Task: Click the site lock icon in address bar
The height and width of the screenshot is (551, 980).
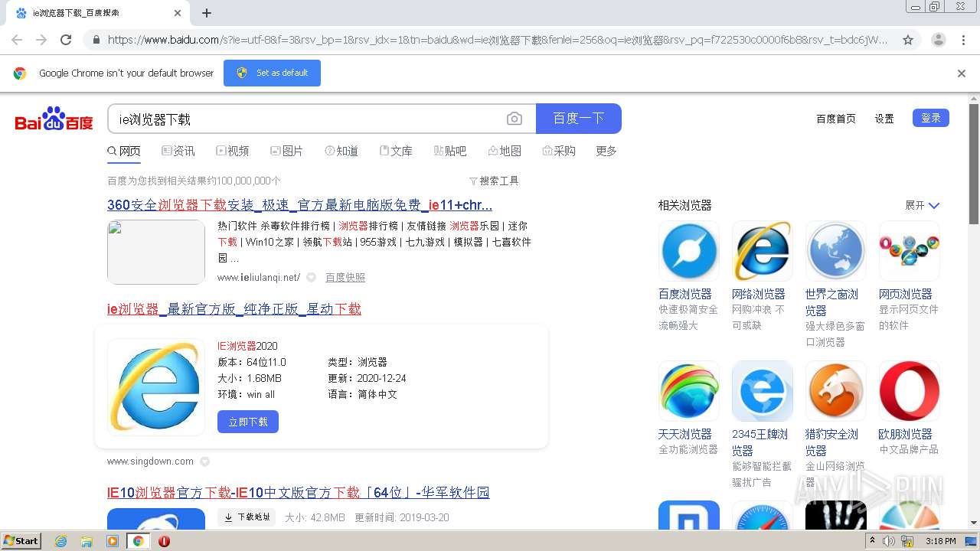Action: (x=96, y=40)
